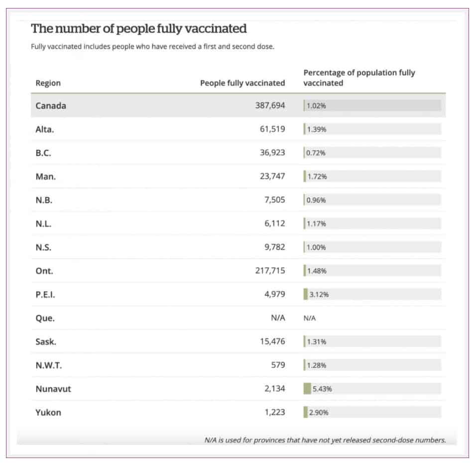The image size is (476, 463).
Task: Click the Canada 1.02% percentage bar
Action: (x=372, y=106)
